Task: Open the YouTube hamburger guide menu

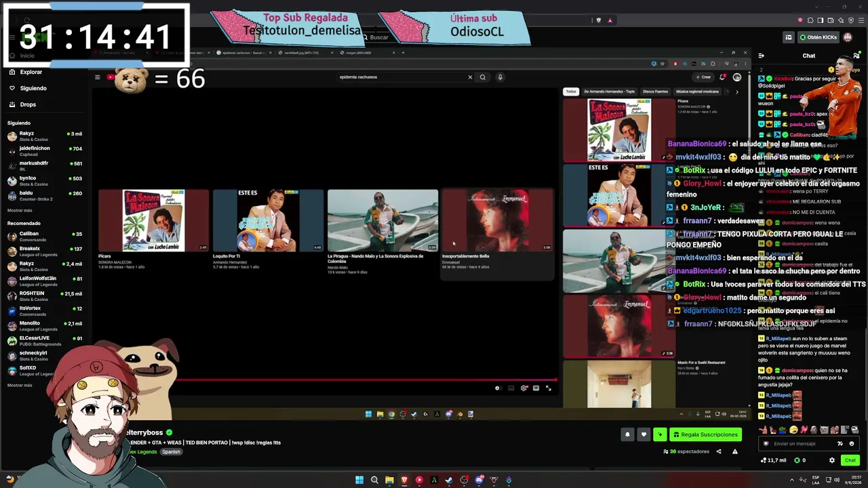Action: 98,77
